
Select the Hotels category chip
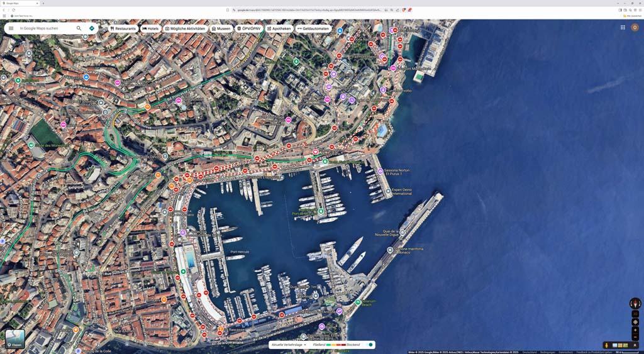coord(150,28)
